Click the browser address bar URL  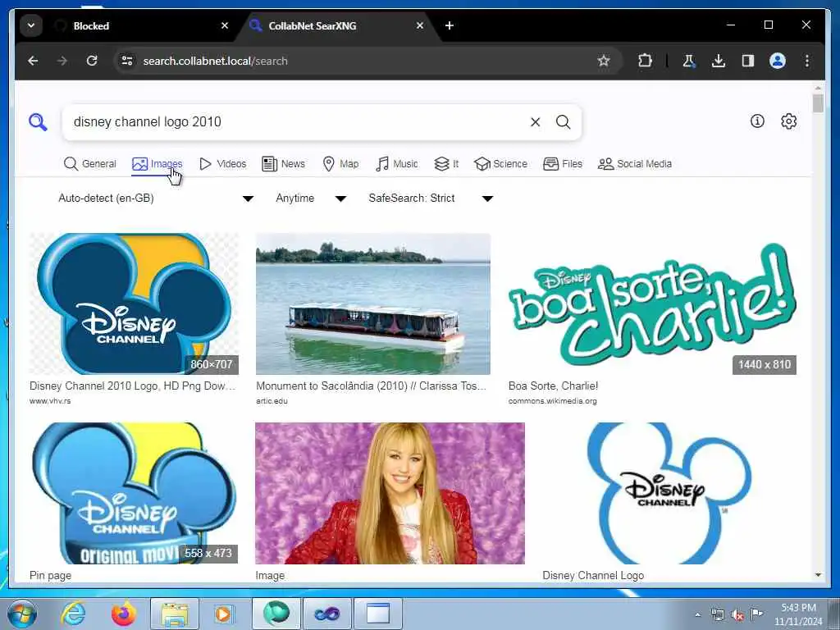[216, 61]
